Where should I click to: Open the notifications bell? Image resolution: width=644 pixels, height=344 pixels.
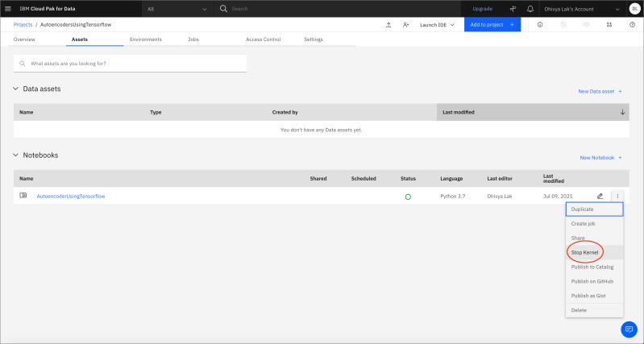(x=530, y=9)
